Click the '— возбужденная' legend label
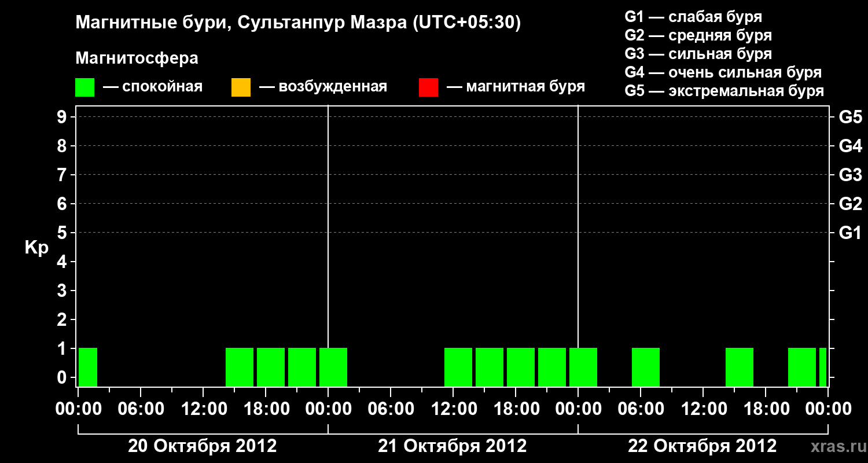The image size is (868, 463). (x=323, y=87)
